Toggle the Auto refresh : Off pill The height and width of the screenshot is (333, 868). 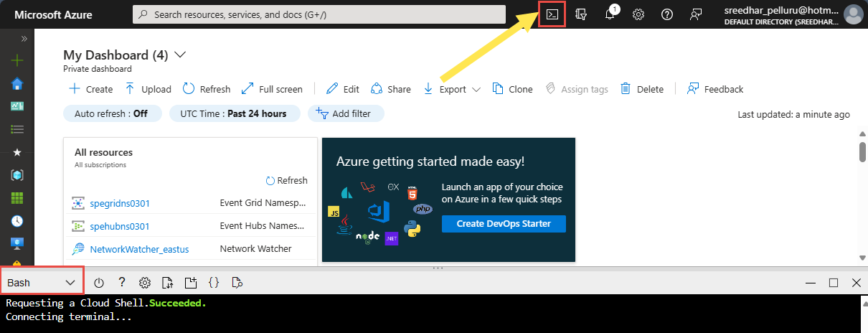pyautogui.click(x=111, y=113)
